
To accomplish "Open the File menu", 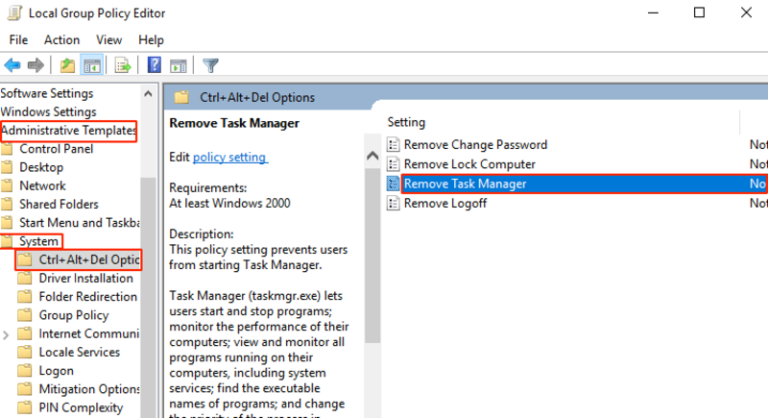I will 19,40.
